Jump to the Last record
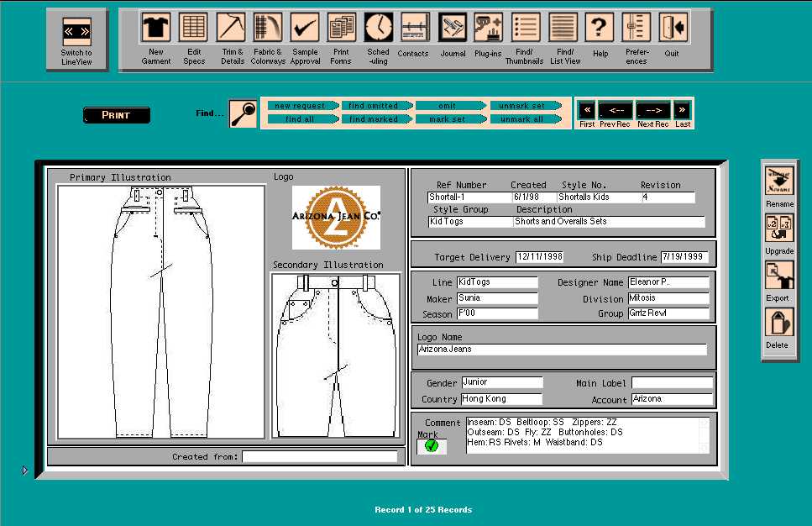Image resolution: width=812 pixels, height=526 pixels. pyautogui.click(x=683, y=110)
